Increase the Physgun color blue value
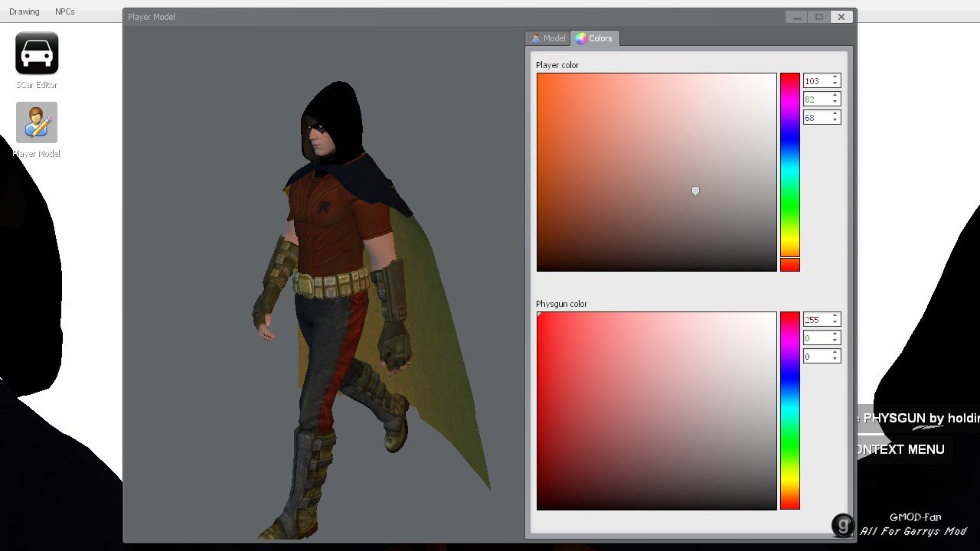980x551 pixels. [835, 353]
